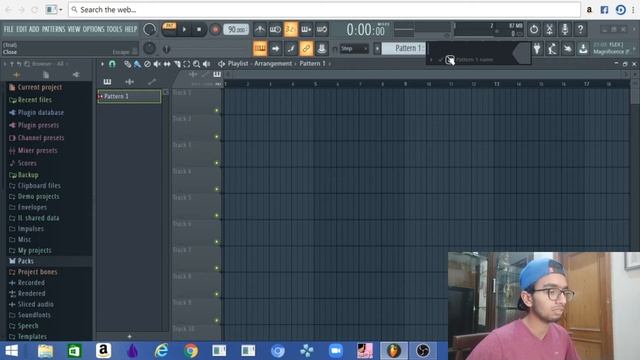
Task: Open the PATTERNS menu
Action: click(x=53, y=29)
